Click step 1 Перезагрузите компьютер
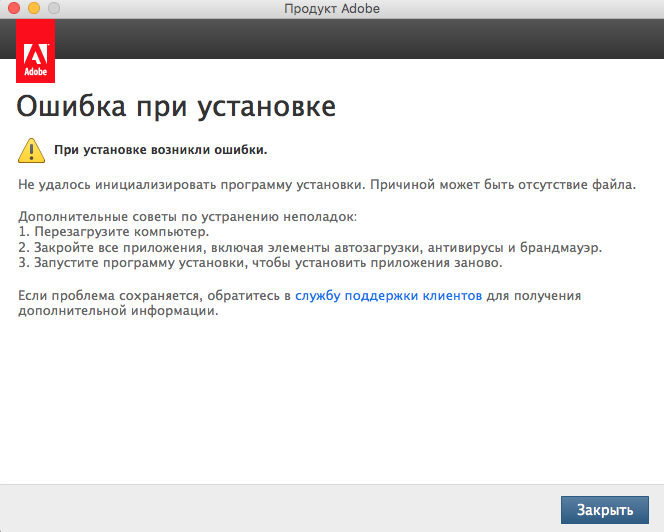 coord(114,232)
